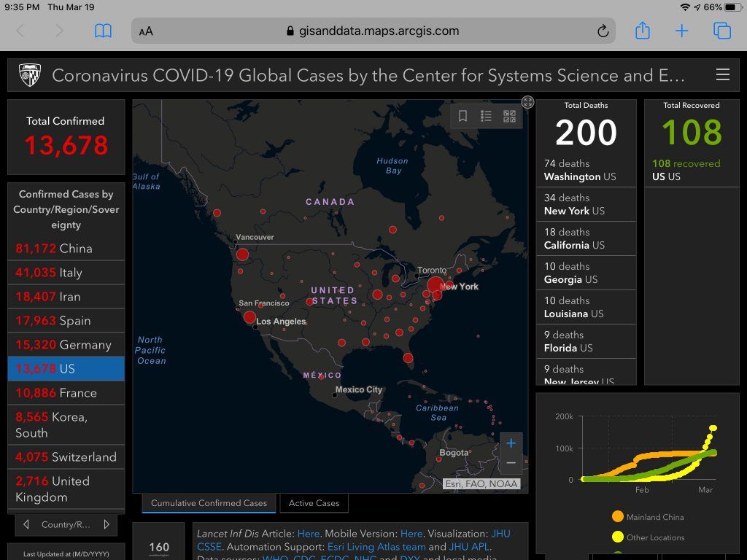Tap the Safari share icon
Image resolution: width=747 pixels, height=560 pixels.
pos(642,31)
